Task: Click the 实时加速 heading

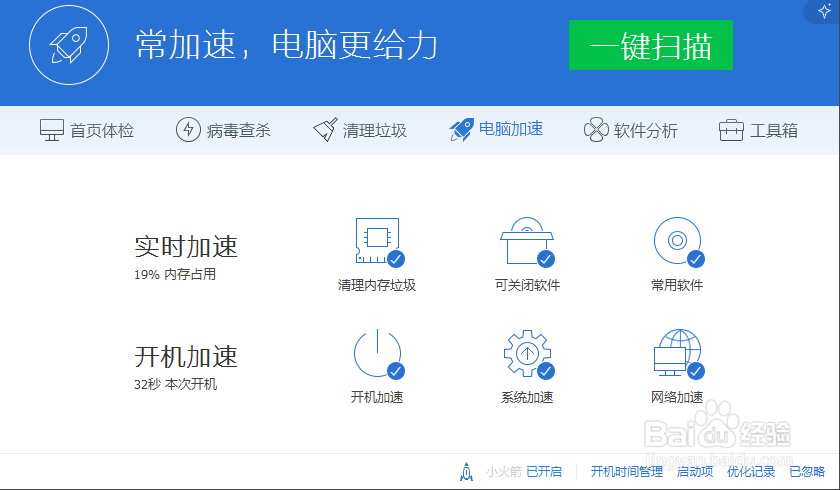Action: tap(186, 246)
